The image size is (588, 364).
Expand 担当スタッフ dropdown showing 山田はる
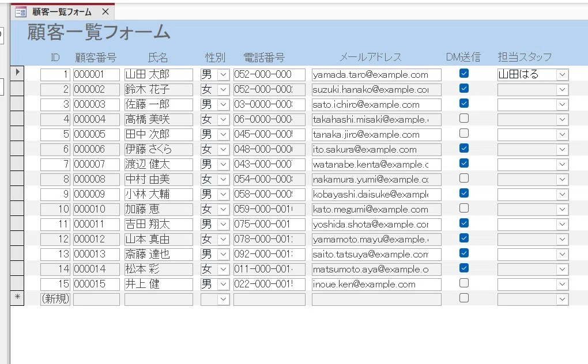(563, 74)
